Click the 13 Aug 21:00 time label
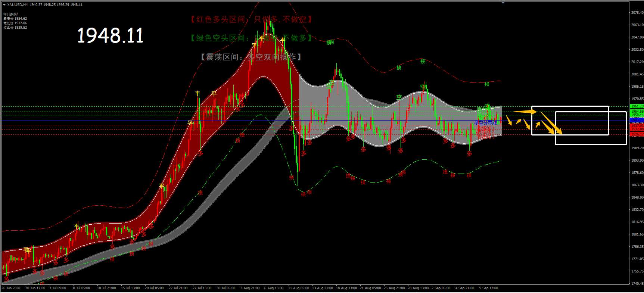The width and height of the screenshot is (644, 293). [323, 288]
